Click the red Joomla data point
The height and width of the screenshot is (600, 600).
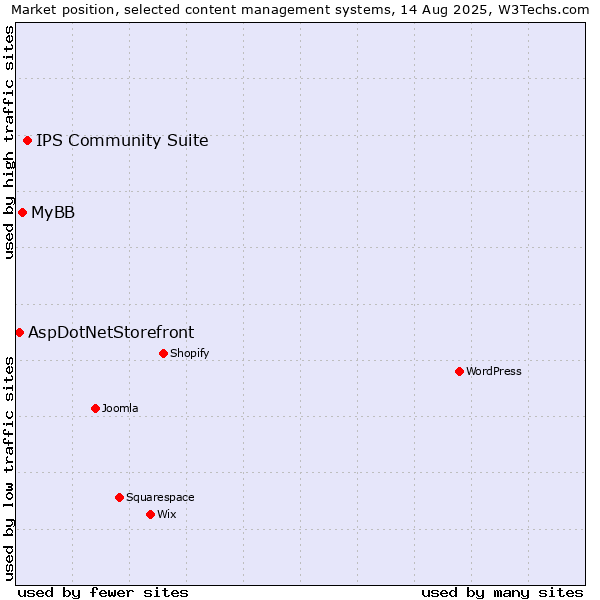point(95,408)
